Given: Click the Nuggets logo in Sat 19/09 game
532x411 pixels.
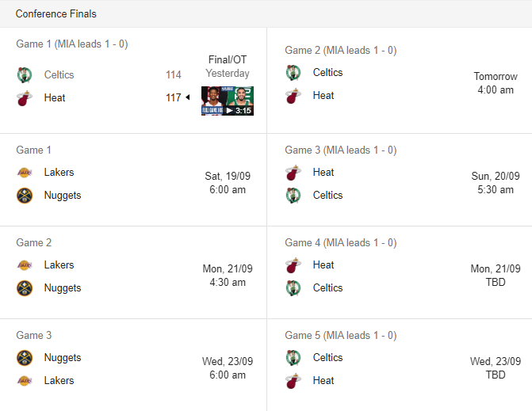Looking at the screenshot, I should [25, 196].
